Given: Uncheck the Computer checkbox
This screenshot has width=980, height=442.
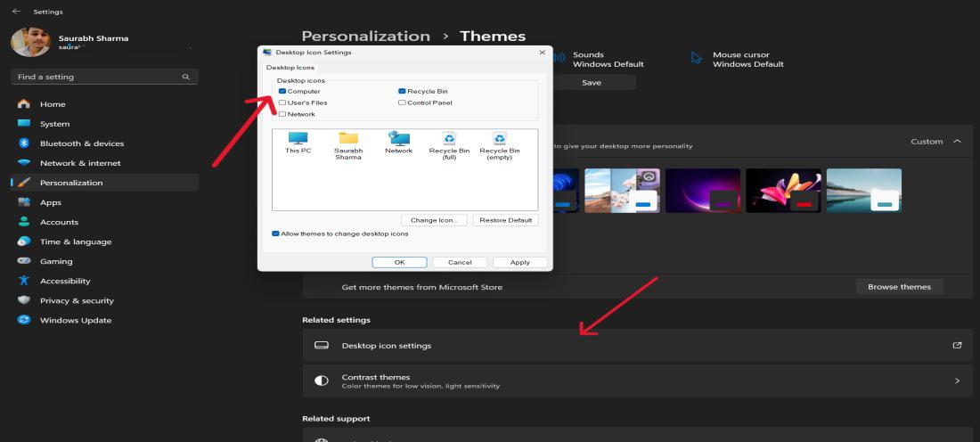Looking at the screenshot, I should pos(282,91).
